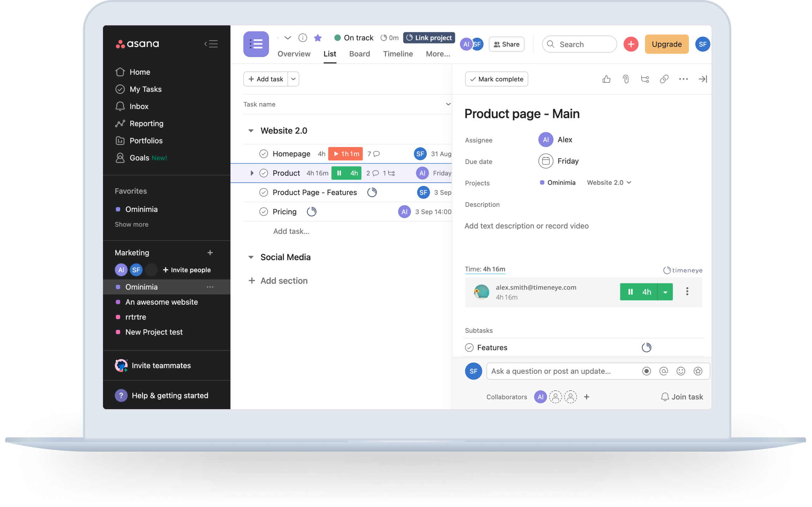Click the thumbs up reaction icon
This screenshot has width=812, height=507.
pyautogui.click(x=606, y=79)
